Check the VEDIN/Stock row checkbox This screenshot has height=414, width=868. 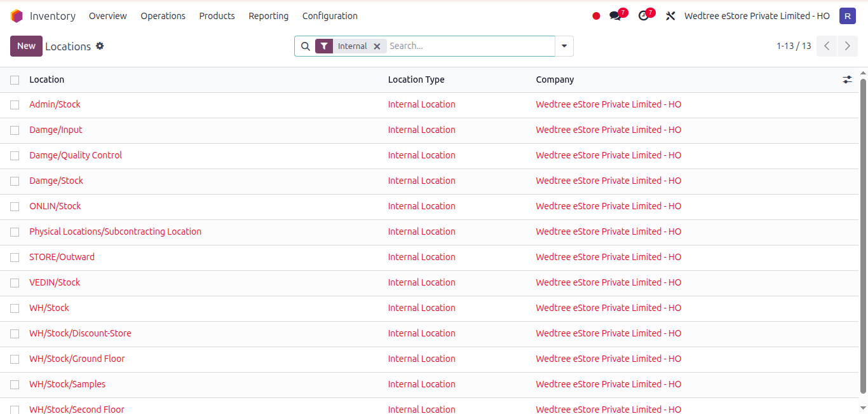(x=15, y=283)
